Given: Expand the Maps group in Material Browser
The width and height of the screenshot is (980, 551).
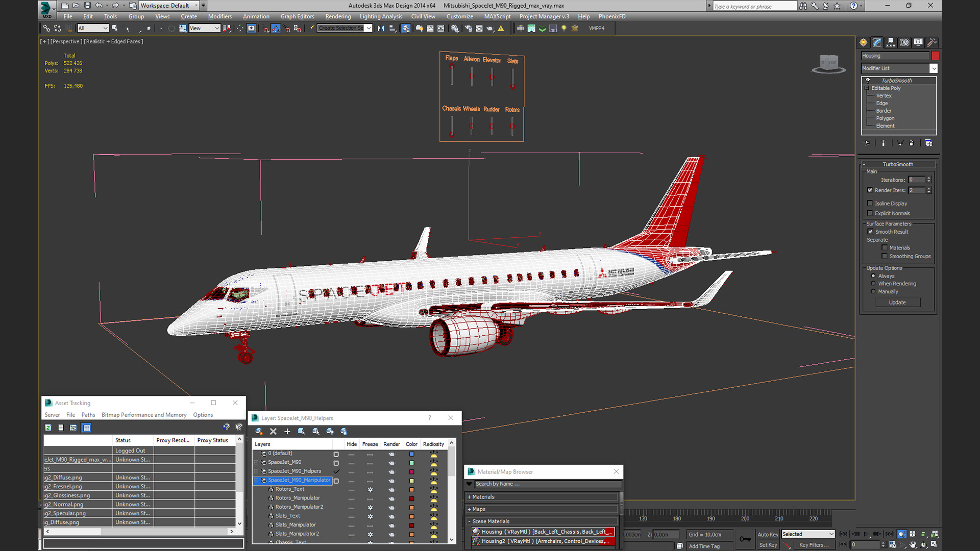Looking at the screenshot, I should pyautogui.click(x=469, y=510).
